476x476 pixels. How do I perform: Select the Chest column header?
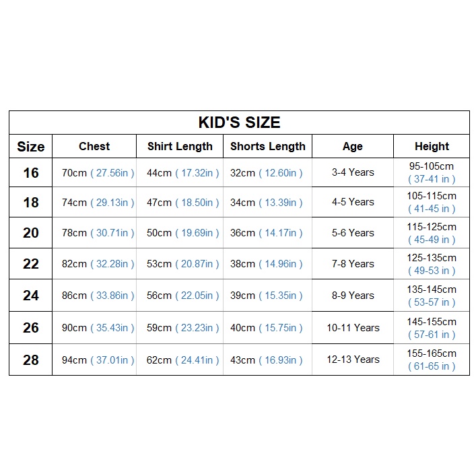click(94, 146)
